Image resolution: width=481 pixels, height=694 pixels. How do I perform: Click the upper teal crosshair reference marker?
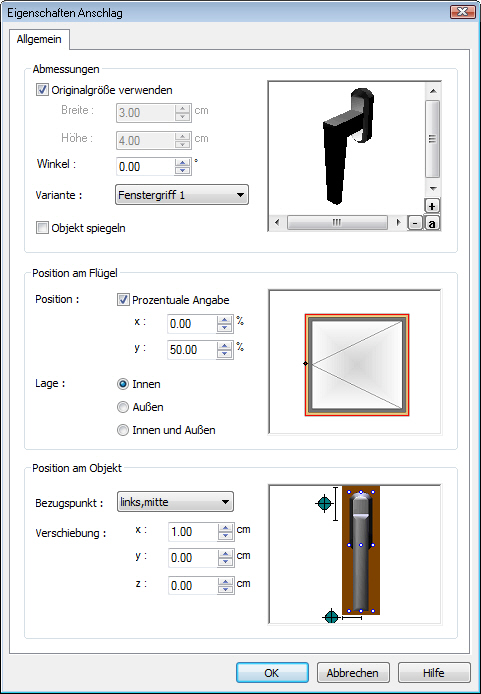point(324,503)
